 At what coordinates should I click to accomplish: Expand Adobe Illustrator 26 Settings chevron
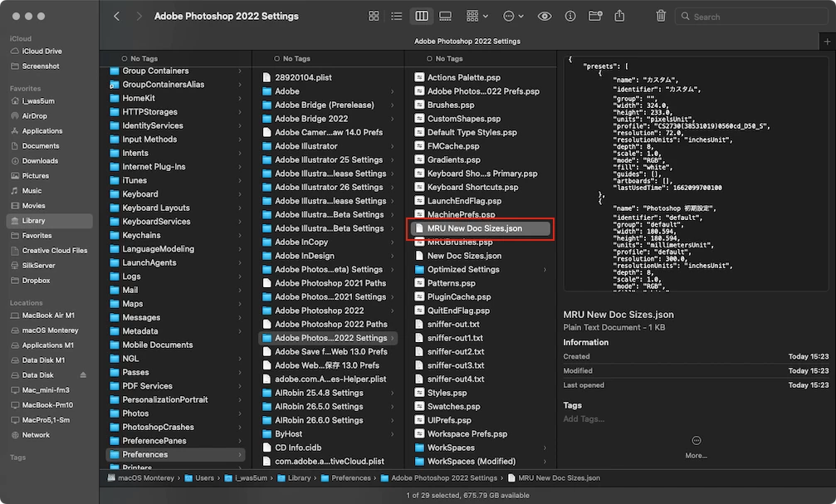(x=393, y=187)
